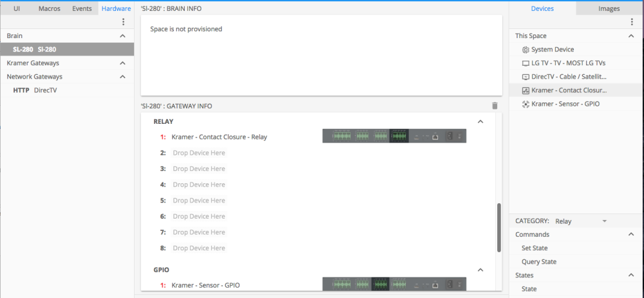Click the DirecTV cable box icon
Image resolution: width=644 pixels, height=298 pixels.
526,77
